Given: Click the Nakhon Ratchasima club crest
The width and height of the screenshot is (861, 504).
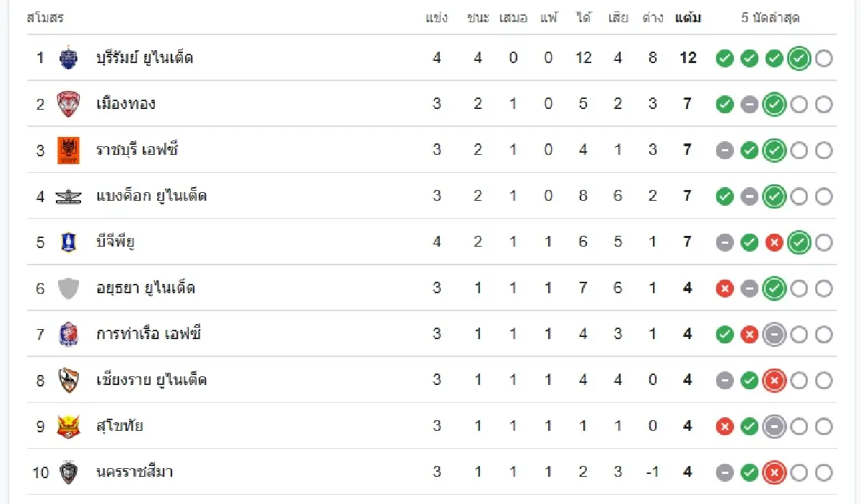Looking at the screenshot, I should pos(68,472).
